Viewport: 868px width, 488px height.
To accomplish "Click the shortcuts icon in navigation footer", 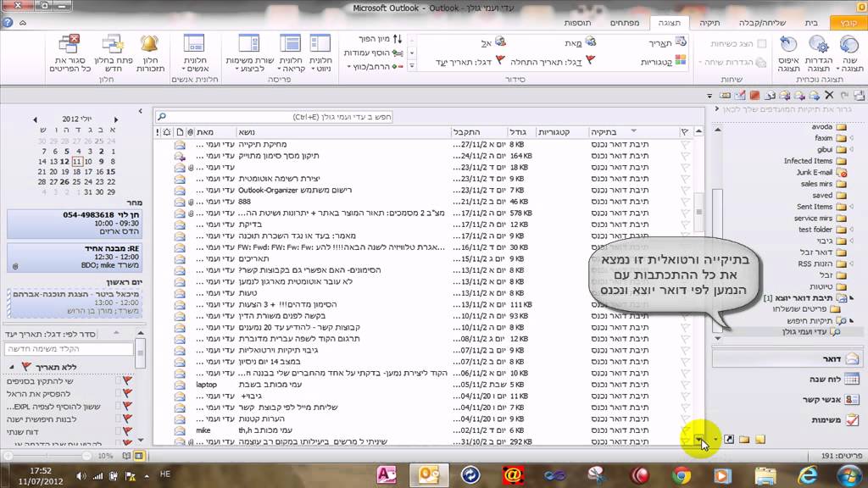I will pos(729,440).
